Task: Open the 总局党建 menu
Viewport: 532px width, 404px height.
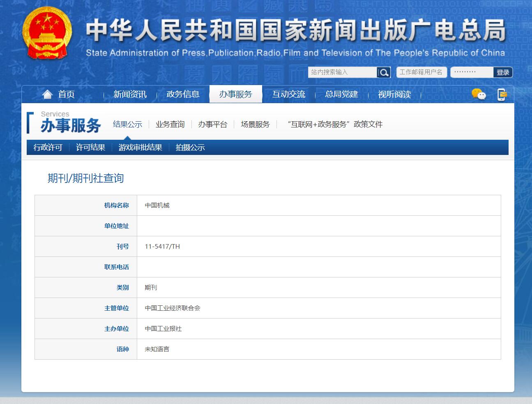Action: (x=341, y=94)
